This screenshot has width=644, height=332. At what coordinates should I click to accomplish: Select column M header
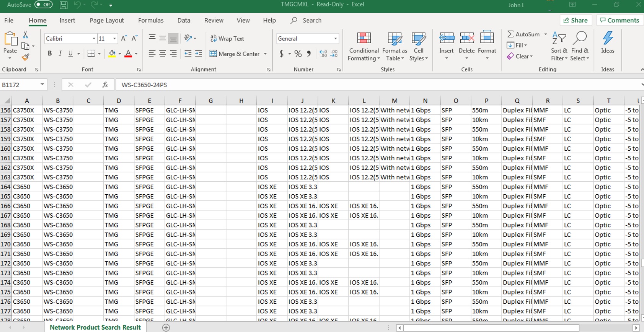395,101
